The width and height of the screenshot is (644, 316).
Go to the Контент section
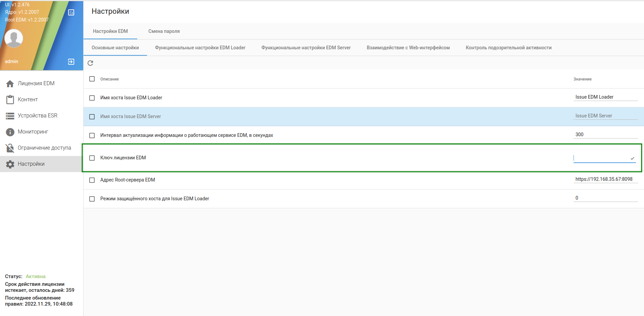42,100
